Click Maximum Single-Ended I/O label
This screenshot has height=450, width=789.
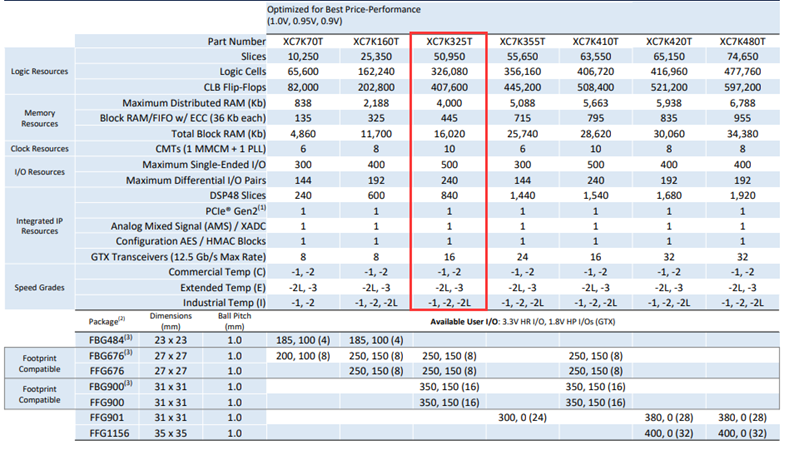204,165
